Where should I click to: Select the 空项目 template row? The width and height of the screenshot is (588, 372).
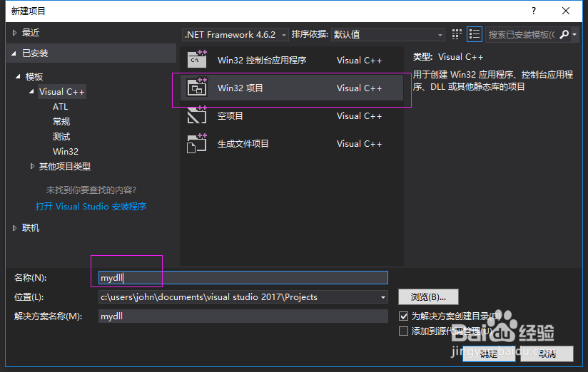(292, 115)
